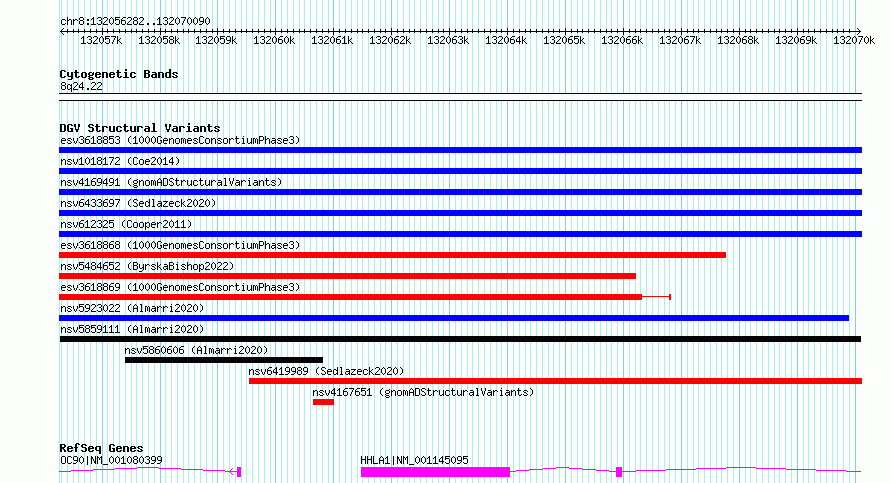Open nsv5860606 (Almarri2020) label

(196, 350)
